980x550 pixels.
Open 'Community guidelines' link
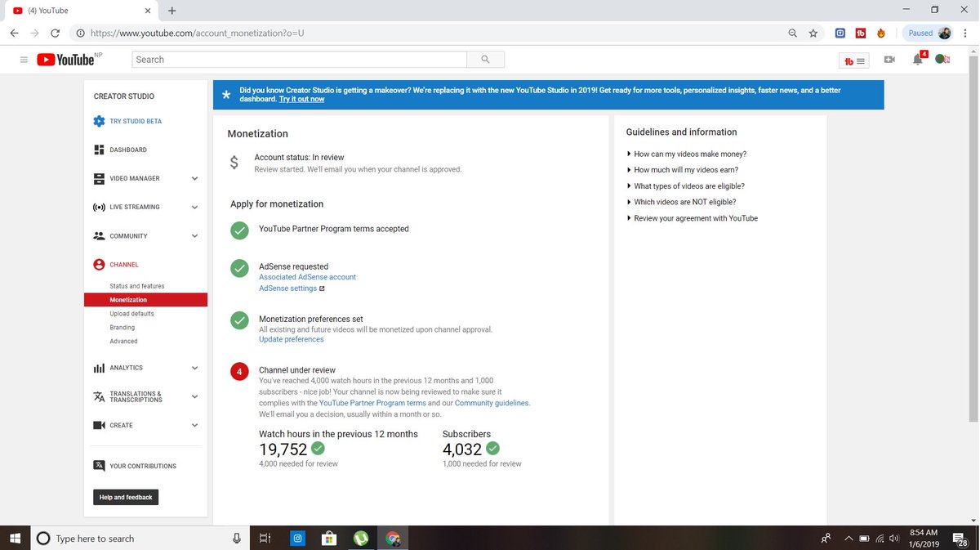pos(492,403)
